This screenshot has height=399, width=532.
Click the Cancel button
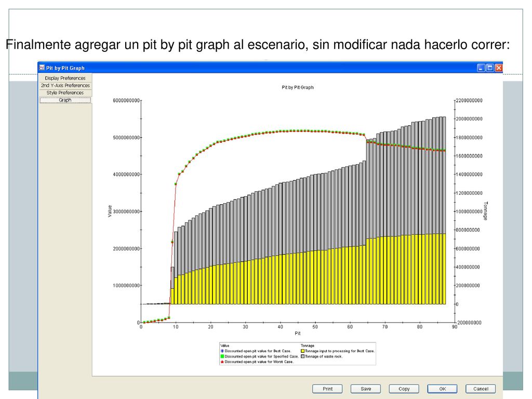[481, 389]
